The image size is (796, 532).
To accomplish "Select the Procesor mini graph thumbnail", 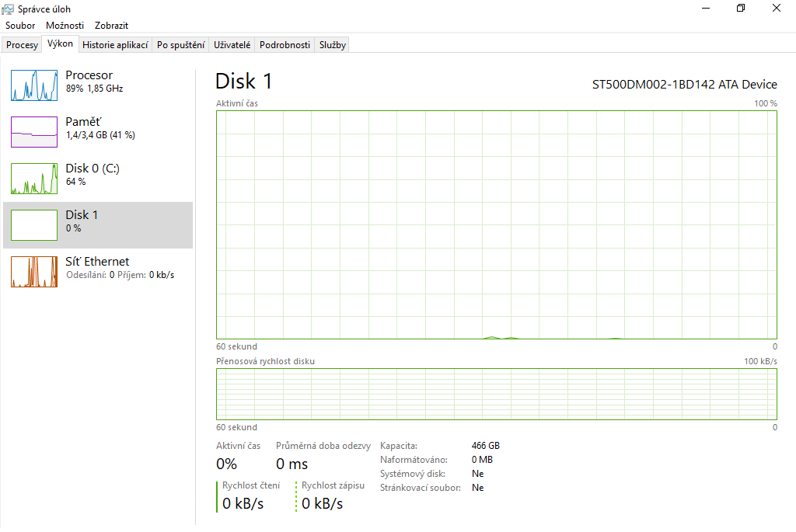I will [34, 85].
